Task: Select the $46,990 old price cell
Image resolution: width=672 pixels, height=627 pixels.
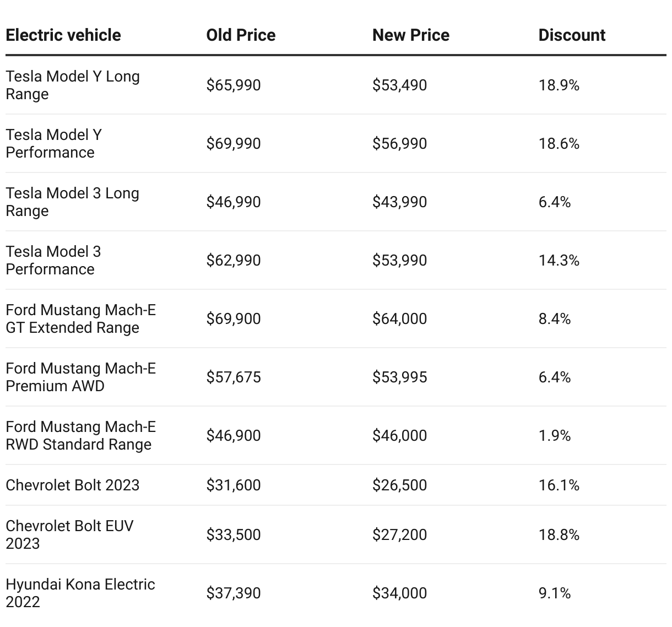Action: tap(234, 202)
